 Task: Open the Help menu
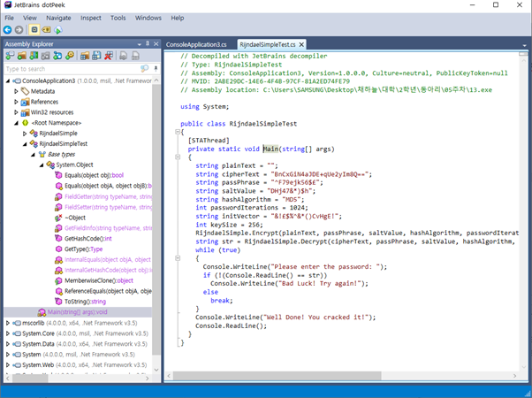[x=177, y=18]
